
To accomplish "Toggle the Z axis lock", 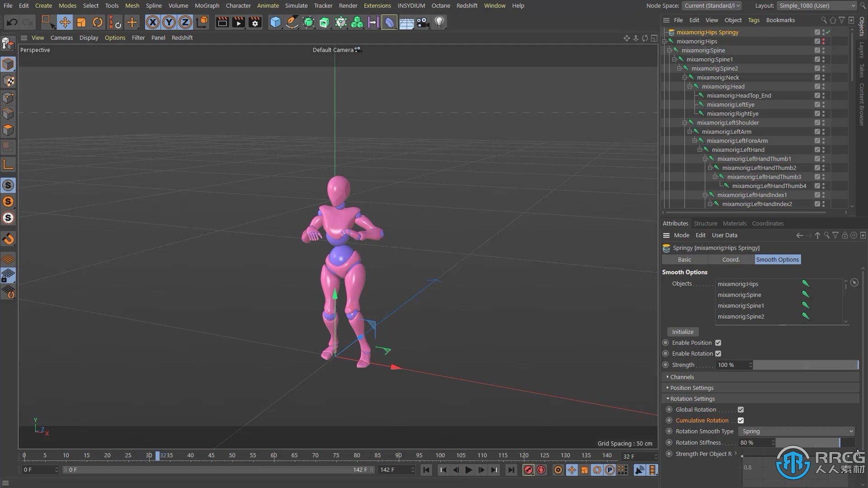I will 185,22.
